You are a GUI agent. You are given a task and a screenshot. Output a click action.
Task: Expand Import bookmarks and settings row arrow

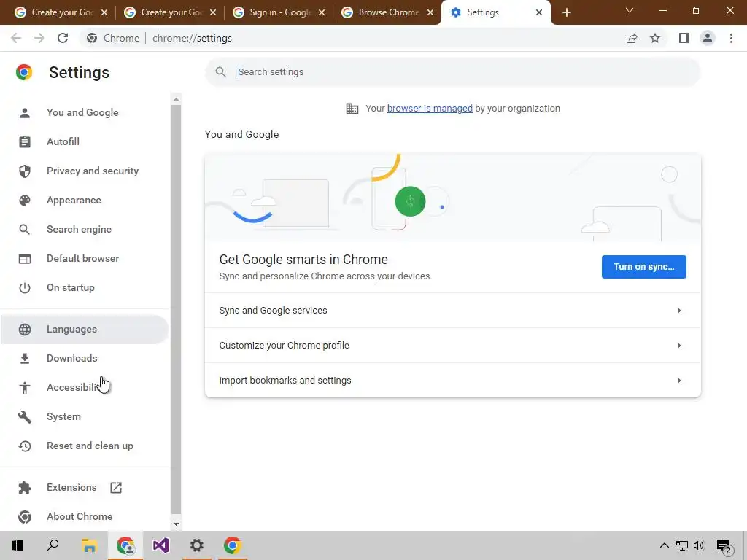click(679, 381)
